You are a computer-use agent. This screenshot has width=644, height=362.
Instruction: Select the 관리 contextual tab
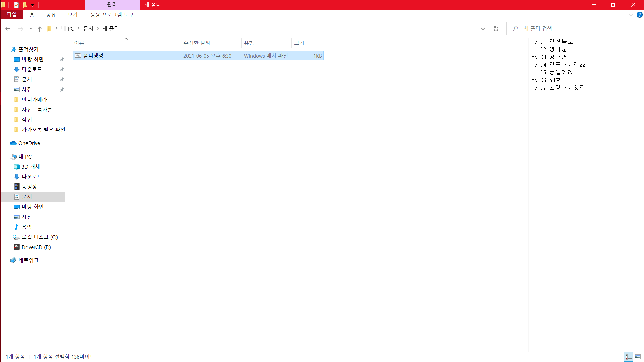112,5
